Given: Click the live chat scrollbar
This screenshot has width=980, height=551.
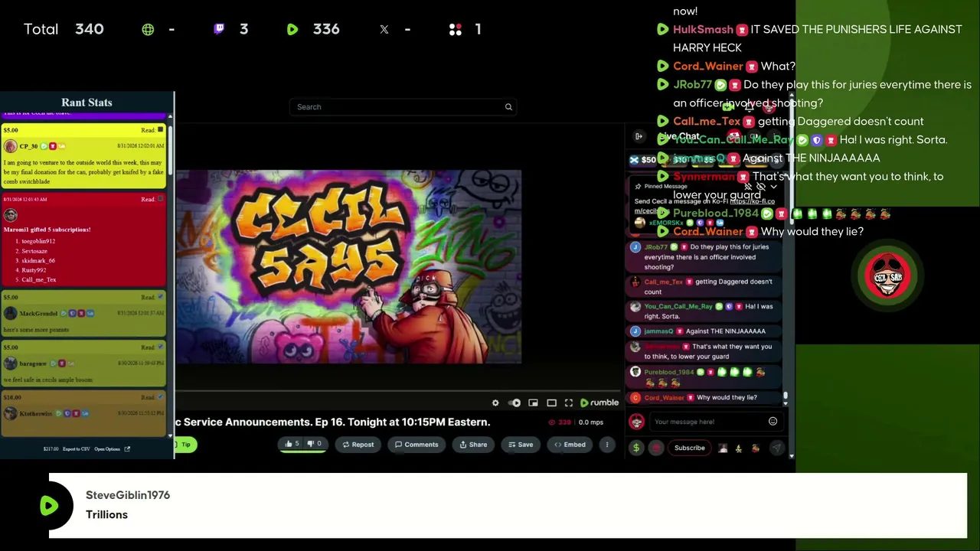Looking at the screenshot, I should pos(786,396).
